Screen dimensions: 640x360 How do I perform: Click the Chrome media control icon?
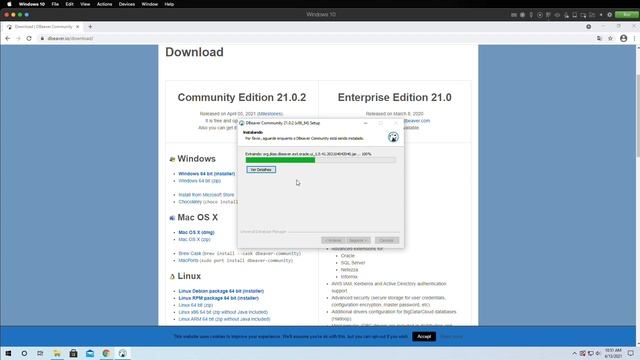coord(589,27)
